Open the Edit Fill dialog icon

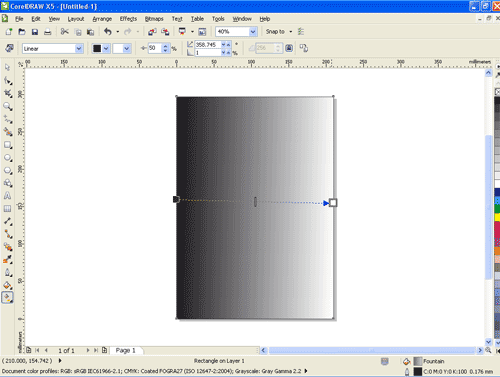pos(9,48)
